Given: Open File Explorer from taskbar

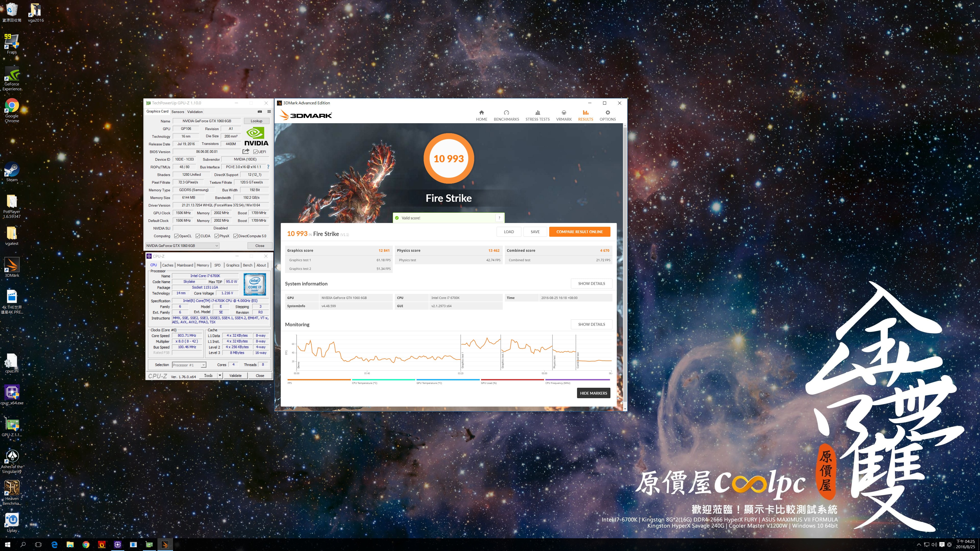Looking at the screenshot, I should pos(70,545).
